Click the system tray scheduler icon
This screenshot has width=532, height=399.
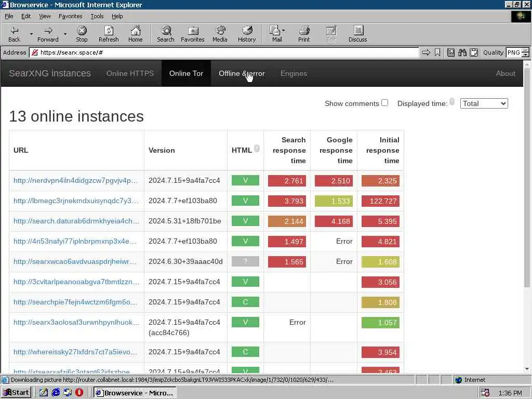click(485, 393)
